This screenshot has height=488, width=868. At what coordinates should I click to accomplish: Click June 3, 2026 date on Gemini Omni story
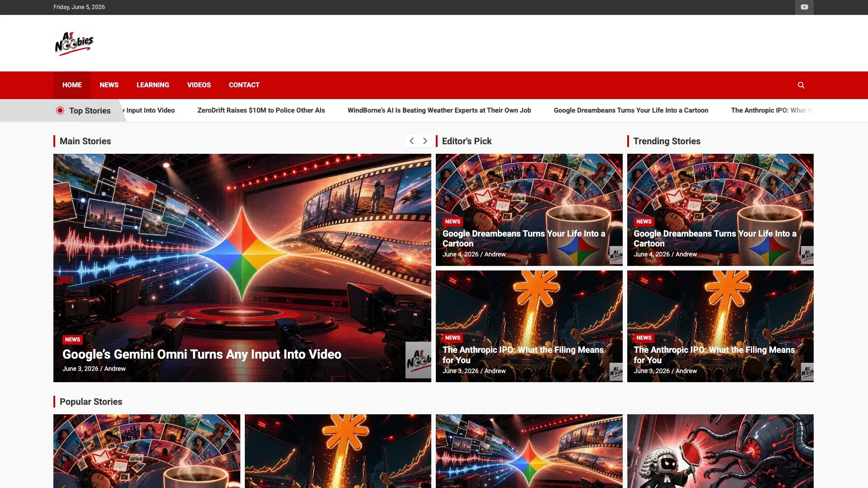pos(80,369)
